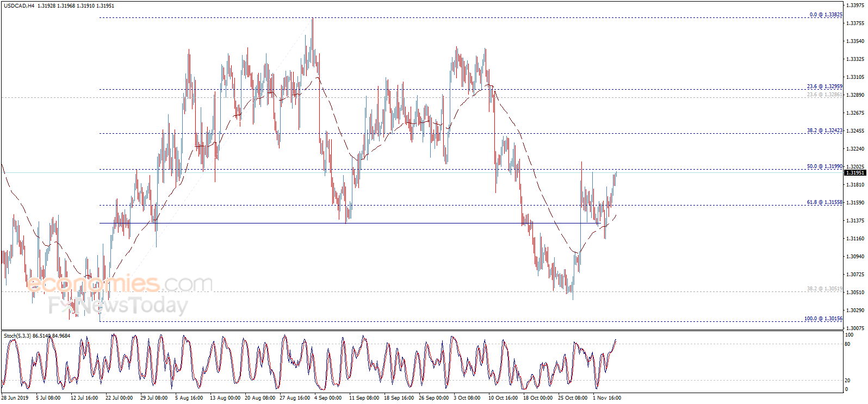Select the '22 Jul 00:00' time label
868x404 pixels.
[x=119, y=398]
